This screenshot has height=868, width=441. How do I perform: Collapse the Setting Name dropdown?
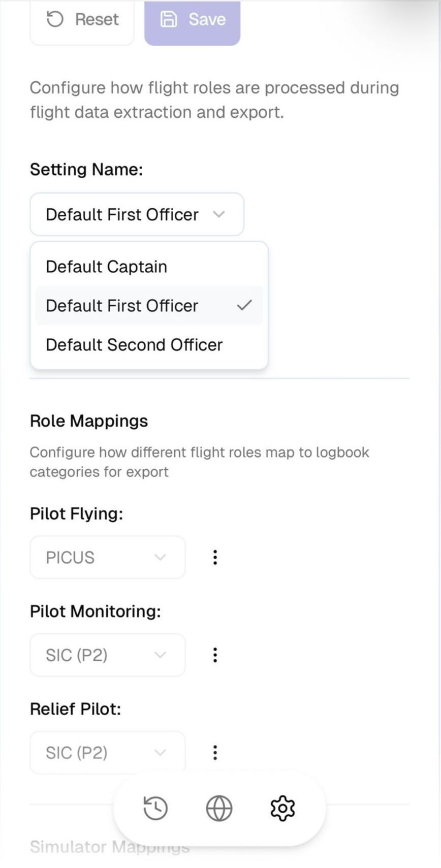click(x=137, y=214)
